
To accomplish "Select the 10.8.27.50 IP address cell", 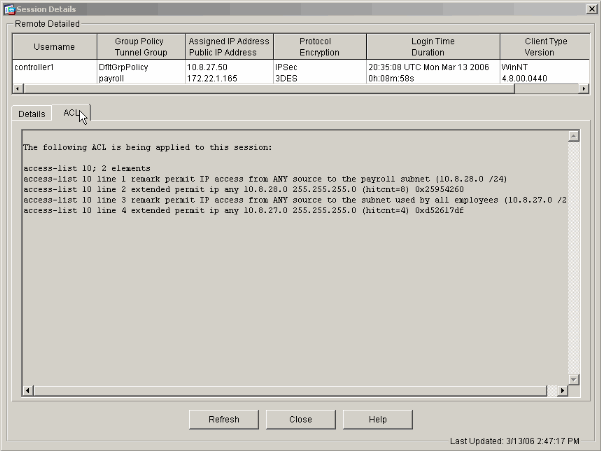I will coord(229,72).
